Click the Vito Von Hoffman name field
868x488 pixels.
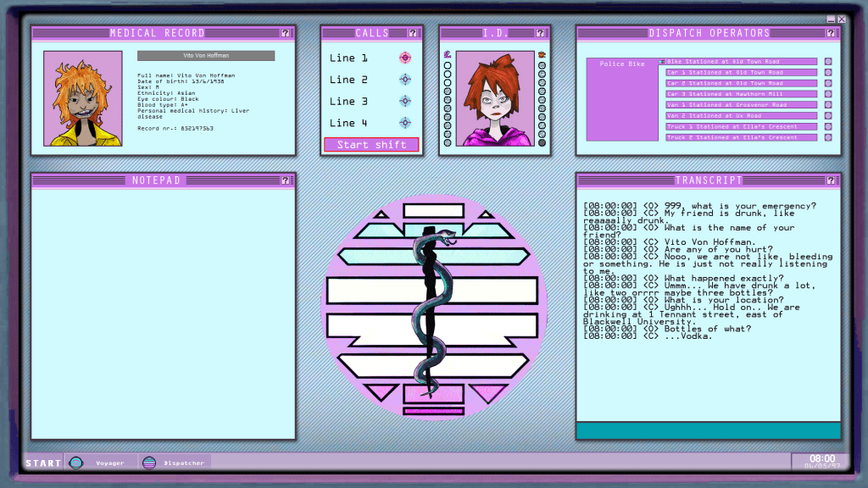click(x=206, y=56)
